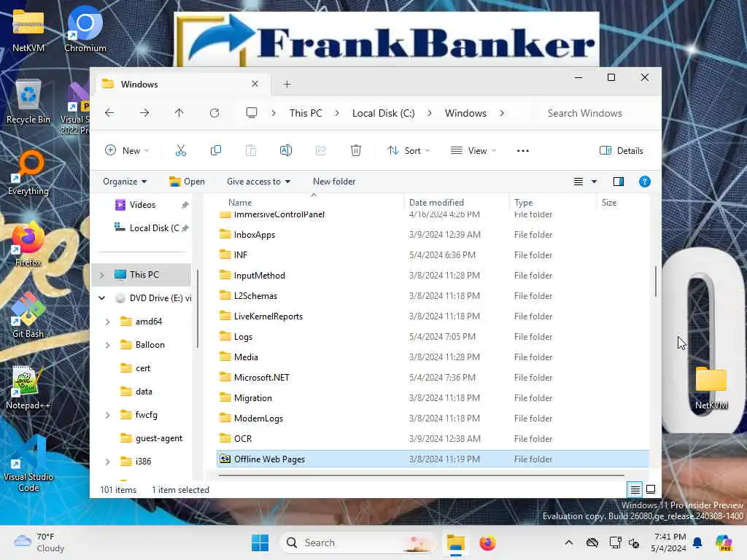
Task: Open the Organize dropdown menu
Action: click(125, 182)
